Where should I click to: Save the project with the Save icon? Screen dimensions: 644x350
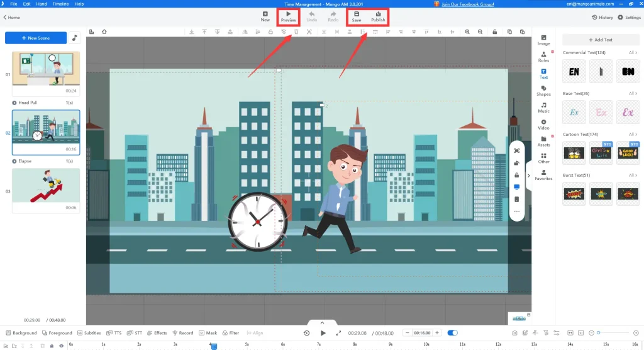357,16
